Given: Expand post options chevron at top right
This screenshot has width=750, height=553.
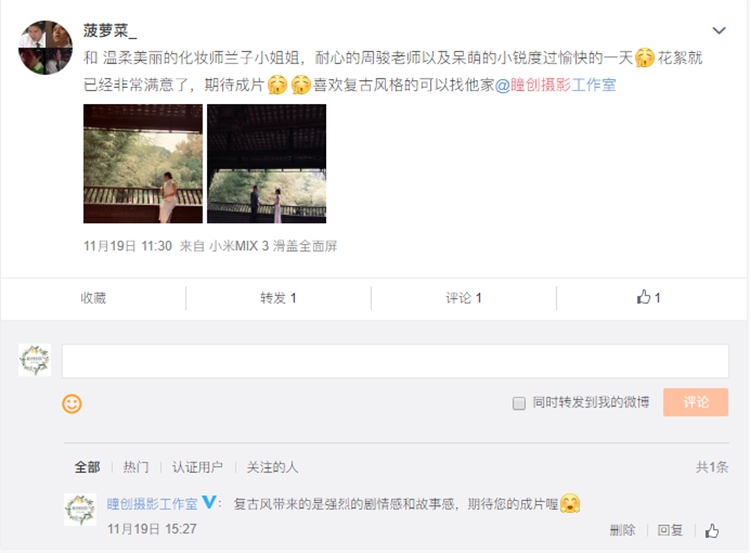Looking at the screenshot, I should 719,31.
